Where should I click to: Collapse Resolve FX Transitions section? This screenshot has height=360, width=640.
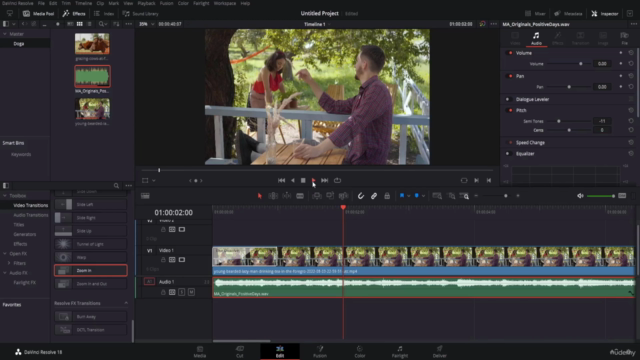coord(126,303)
